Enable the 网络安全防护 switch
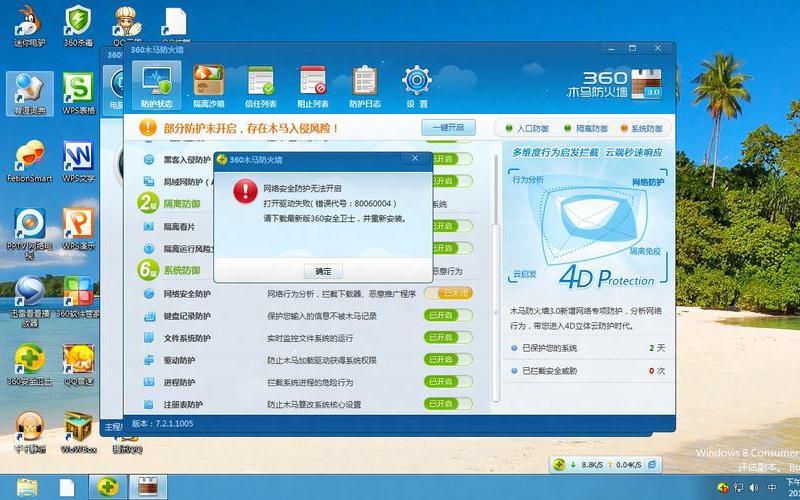Image resolution: width=800 pixels, height=500 pixels. (x=448, y=293)
